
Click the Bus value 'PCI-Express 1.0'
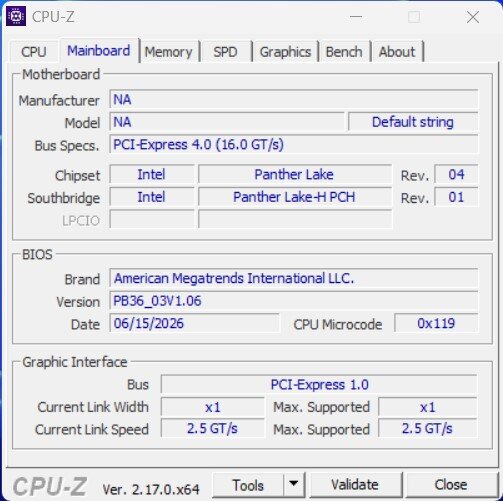(x=319, y=384)
